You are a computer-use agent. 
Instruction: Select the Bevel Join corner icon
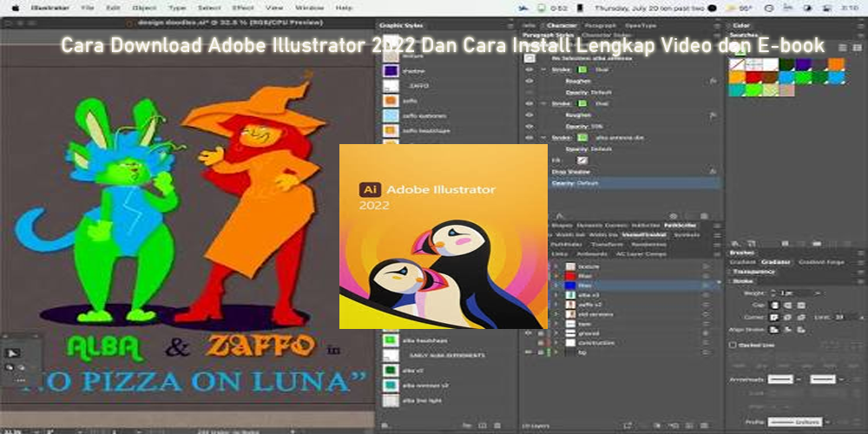pos(800,317)
